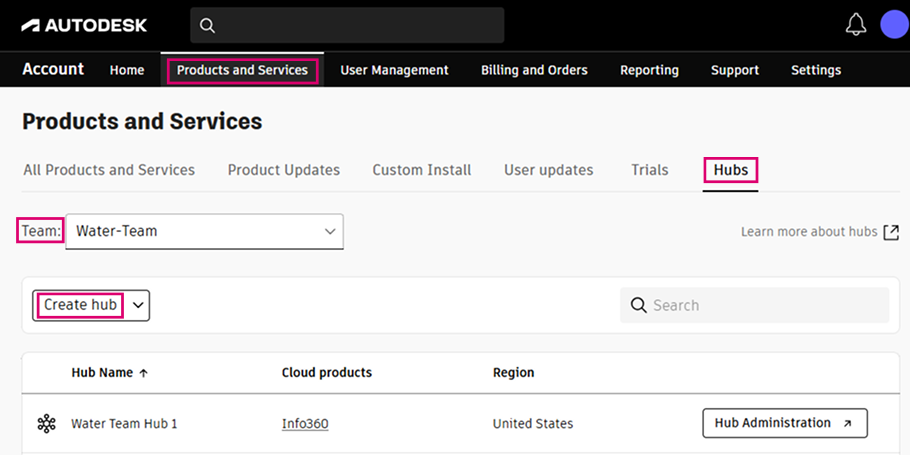Screen dimensions: 910x455
Task: Open Hub Administration for Water Team Hub 1
Action: click(784, 423)
